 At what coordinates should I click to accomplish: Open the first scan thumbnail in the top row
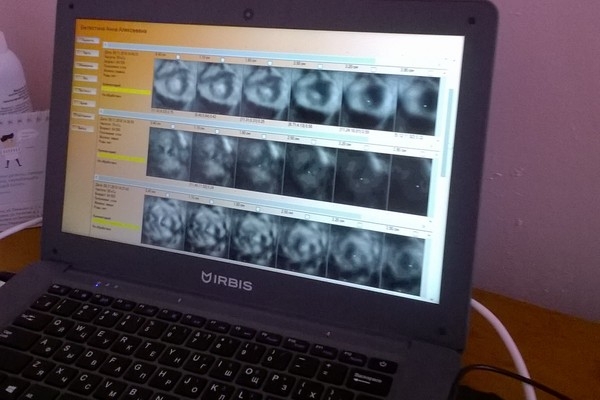coord(172,83)
